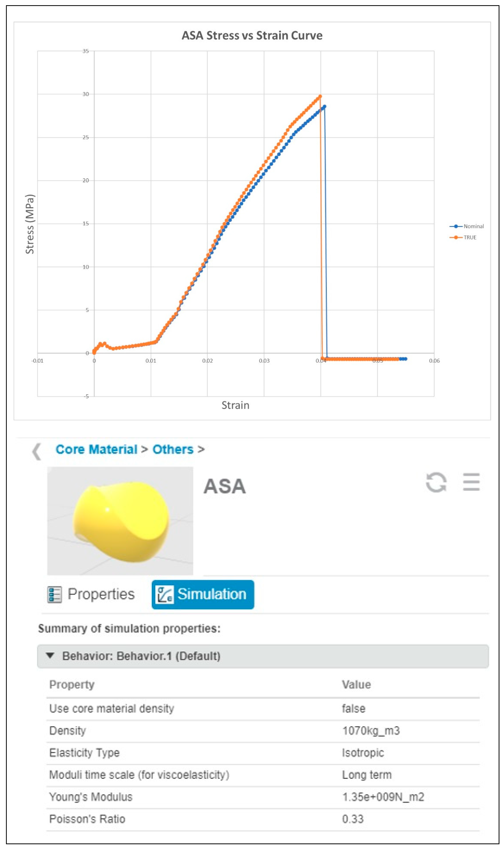Click the TRUE legend marker
The width and height of the screenshot is (504, 851).
456,237
